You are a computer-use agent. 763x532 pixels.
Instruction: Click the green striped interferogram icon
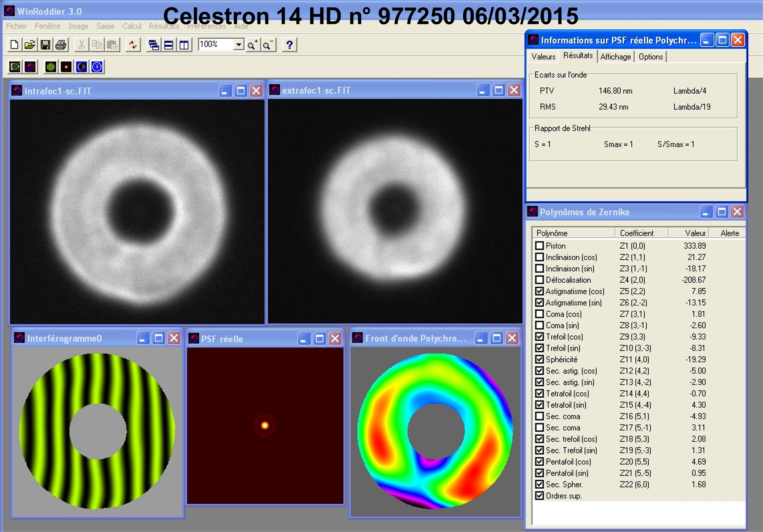50,67
